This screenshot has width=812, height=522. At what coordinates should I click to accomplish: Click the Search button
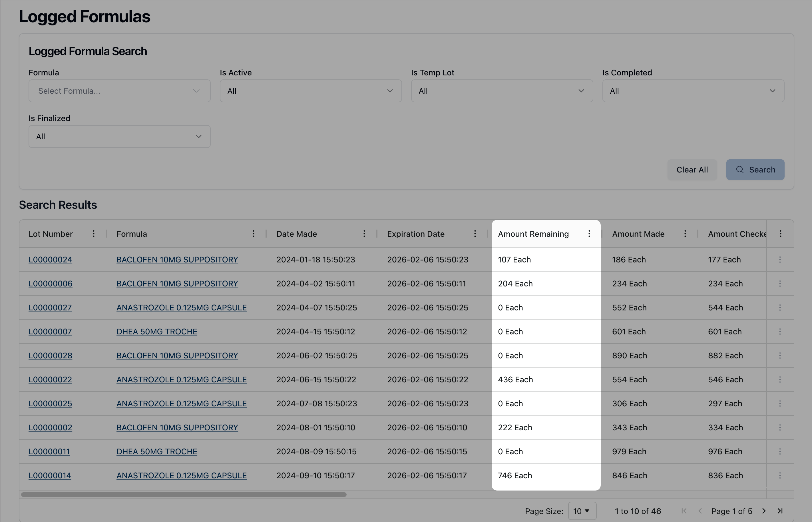(x=755, y=170)
